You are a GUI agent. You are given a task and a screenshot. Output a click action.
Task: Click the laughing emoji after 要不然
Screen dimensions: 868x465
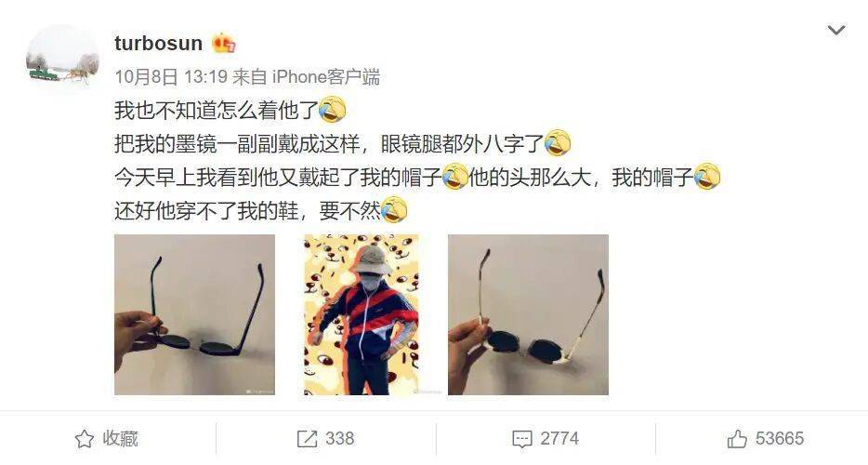click(x=394, y=210)
